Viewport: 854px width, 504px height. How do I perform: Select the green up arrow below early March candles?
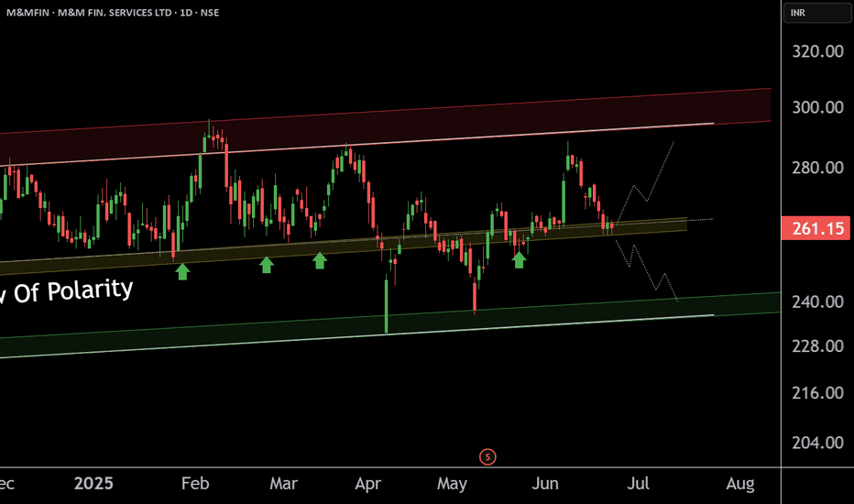[x=267, y=265]
